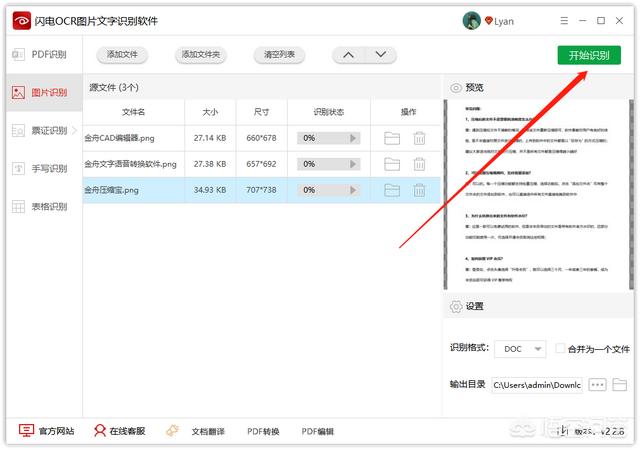This screenshot has height=450, width=640.
Task: Open the Lyan user avatar
Action: pos(471,20)
